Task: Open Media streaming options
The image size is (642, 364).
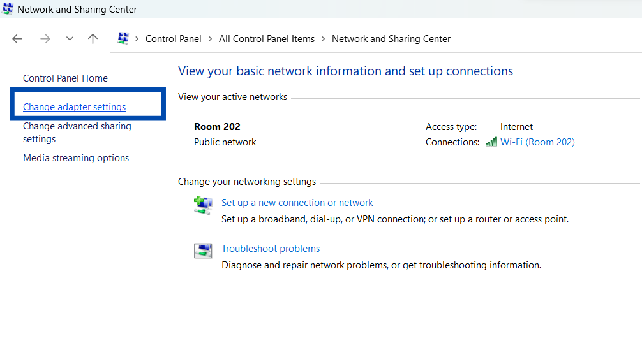Action: (x=76, y=158)
